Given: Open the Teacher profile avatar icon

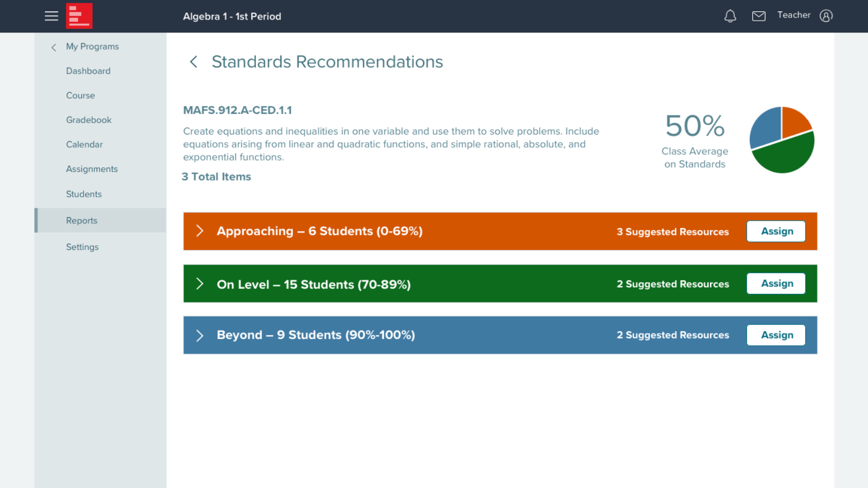Looking at the screenshot, I should point(826,16).
